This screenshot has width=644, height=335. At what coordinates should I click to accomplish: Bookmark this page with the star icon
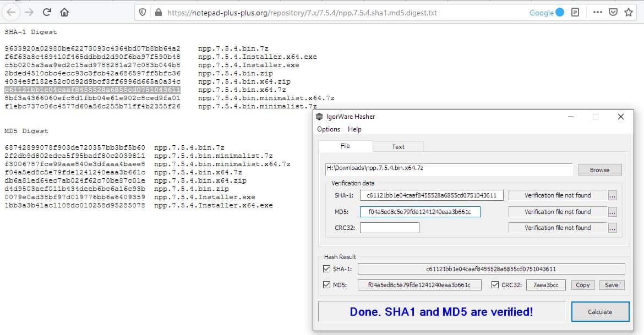point(629,12)
